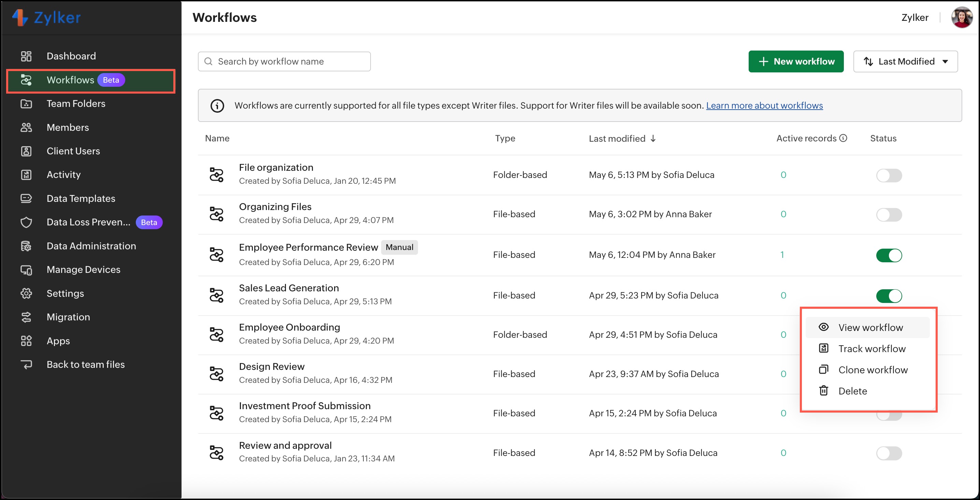Turn off the Sales Lead Generation toggle
This screenshot has height=500, width=980.
(x=889, y=296)
